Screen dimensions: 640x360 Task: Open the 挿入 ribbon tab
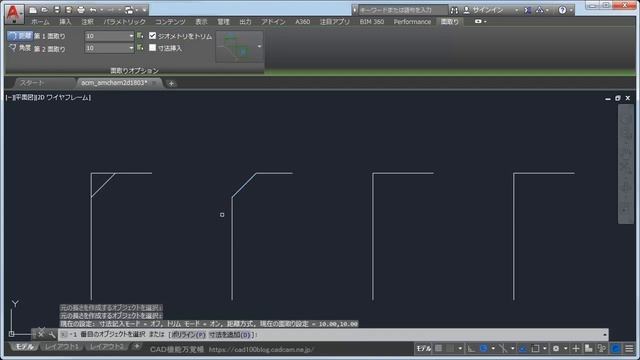click(65, 22)
